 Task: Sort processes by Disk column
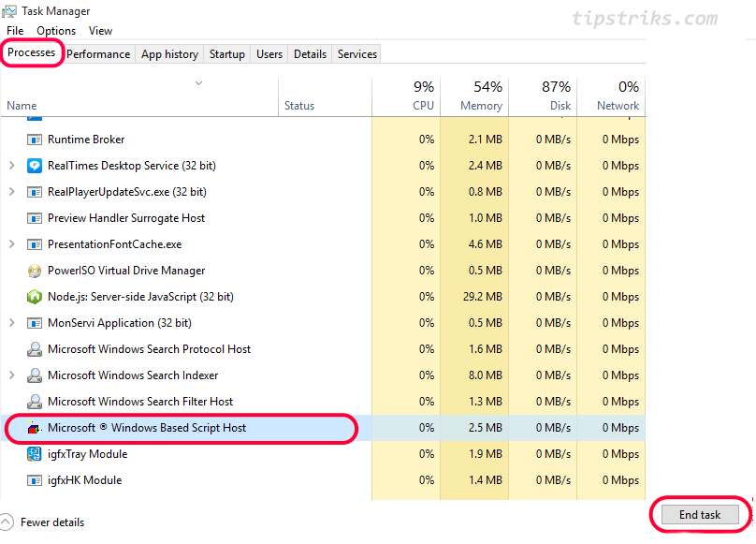543,96
